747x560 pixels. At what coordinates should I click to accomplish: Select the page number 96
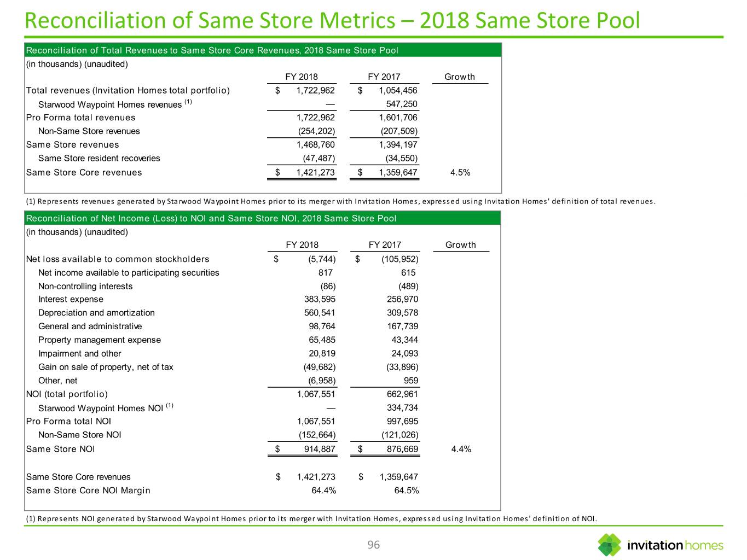coord(373,545)
